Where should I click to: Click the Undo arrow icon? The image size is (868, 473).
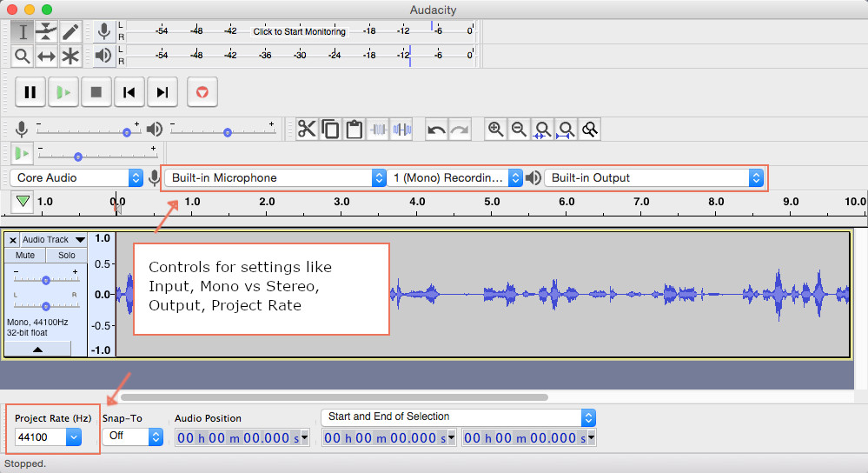tap(436, 130)
